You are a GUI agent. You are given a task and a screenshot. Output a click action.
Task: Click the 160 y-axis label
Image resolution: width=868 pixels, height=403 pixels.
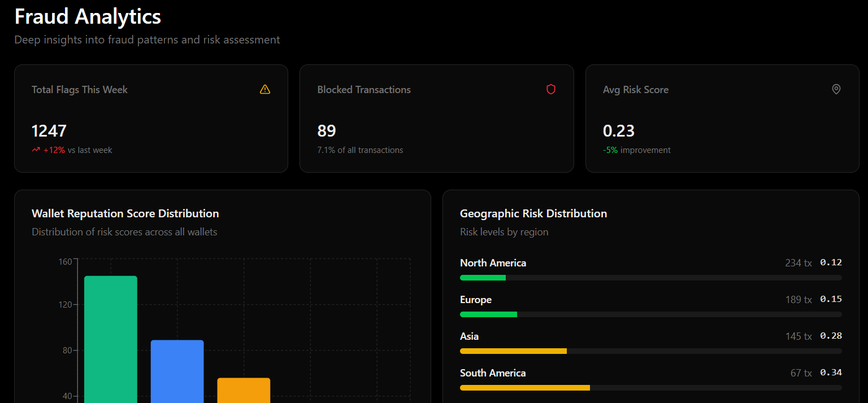[x=65, y=262]
